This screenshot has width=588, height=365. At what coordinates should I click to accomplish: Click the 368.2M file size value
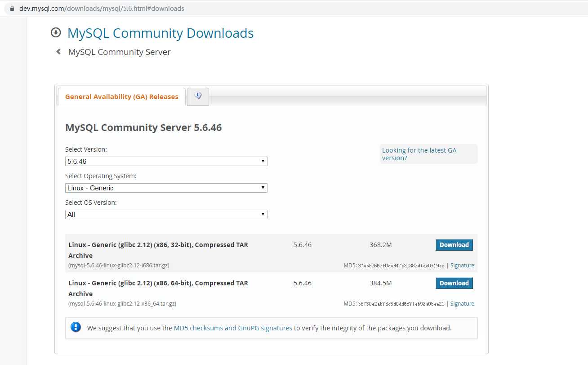point(381,245)
